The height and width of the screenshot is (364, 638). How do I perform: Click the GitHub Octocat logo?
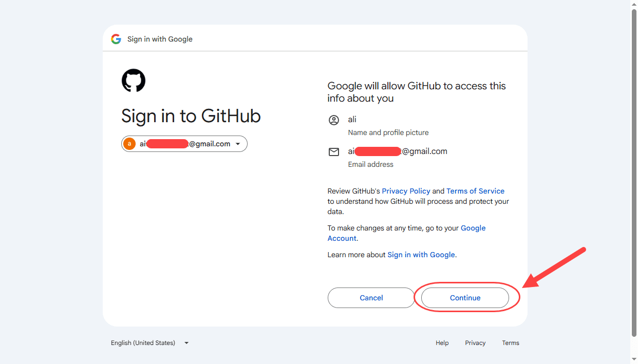coord(134,81)
